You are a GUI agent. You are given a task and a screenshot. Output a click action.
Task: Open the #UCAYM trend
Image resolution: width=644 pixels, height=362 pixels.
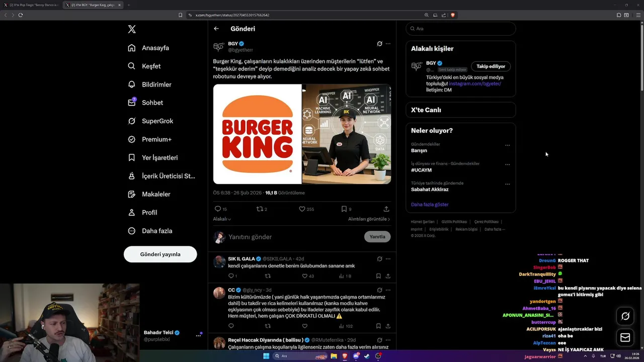[421, 170]
